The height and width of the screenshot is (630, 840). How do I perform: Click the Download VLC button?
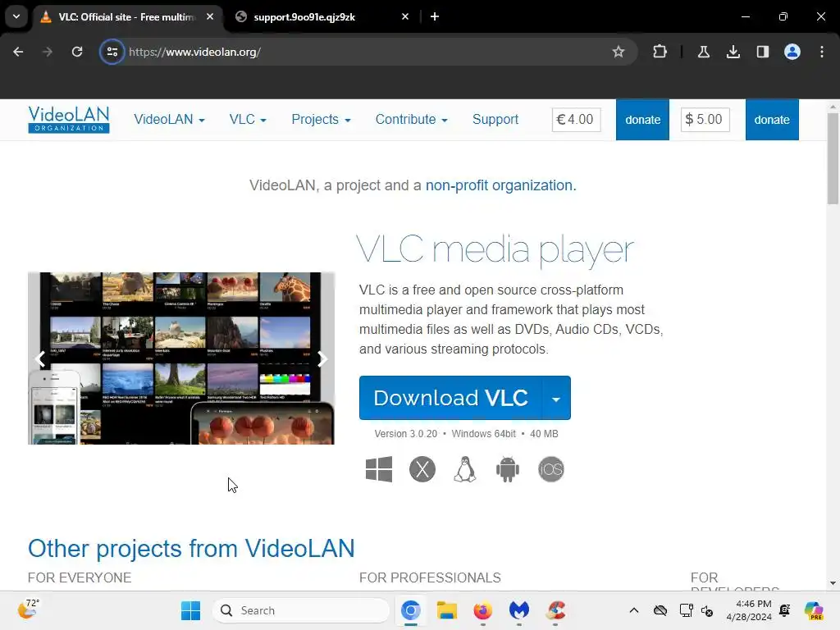(450, 398)
